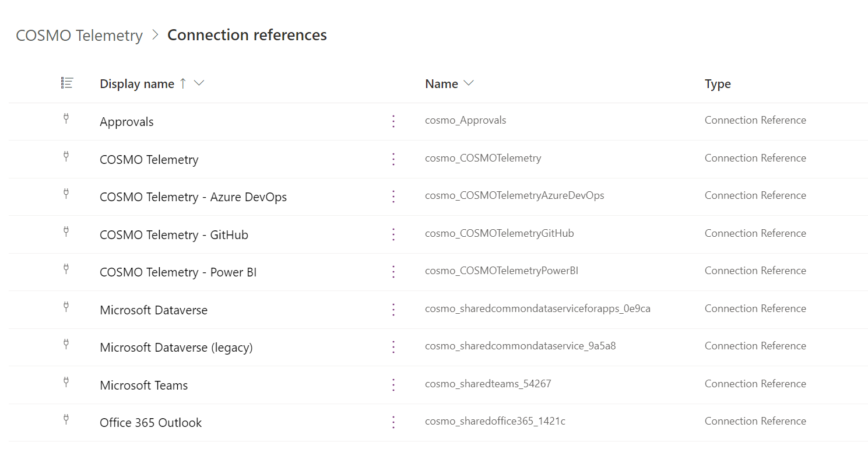Navigate back via the COSMO Telemetry breadcrumb

pos(79,35)
